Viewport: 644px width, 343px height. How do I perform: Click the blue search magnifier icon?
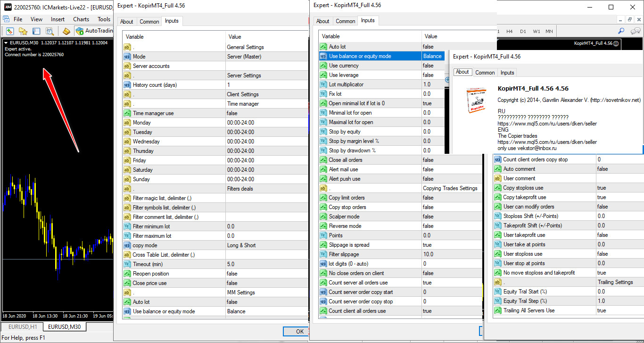[622, 31]
